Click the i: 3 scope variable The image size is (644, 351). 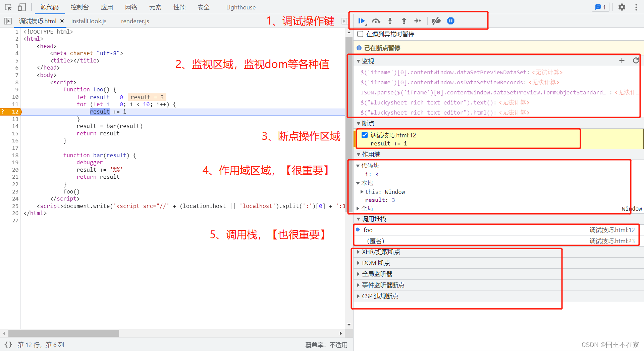pyautogui.click(x=372, y=174)
